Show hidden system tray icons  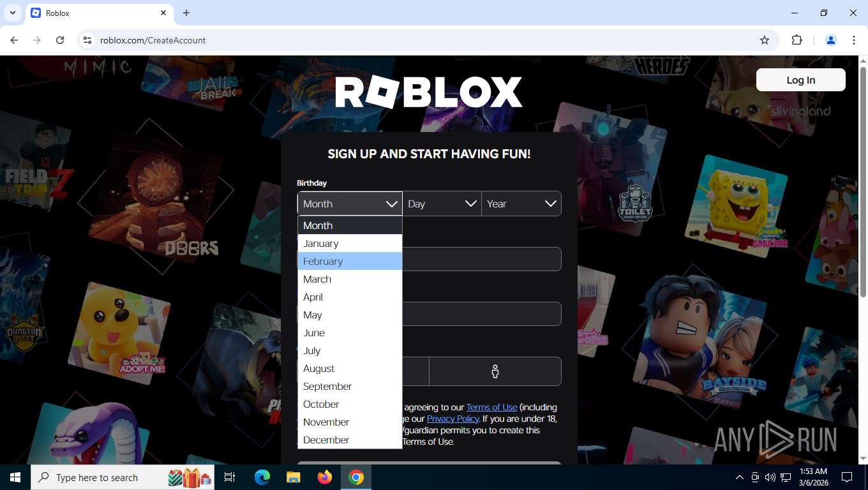[x=740, y=477]
